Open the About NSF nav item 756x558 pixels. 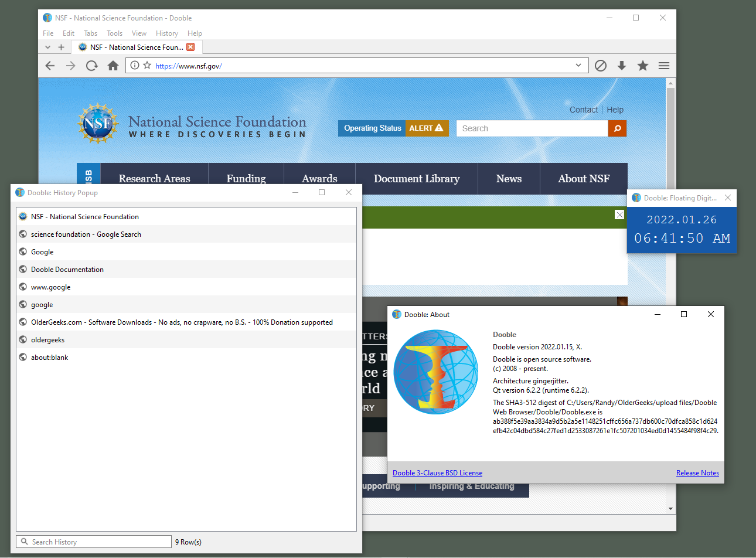[x=584, y=179]
